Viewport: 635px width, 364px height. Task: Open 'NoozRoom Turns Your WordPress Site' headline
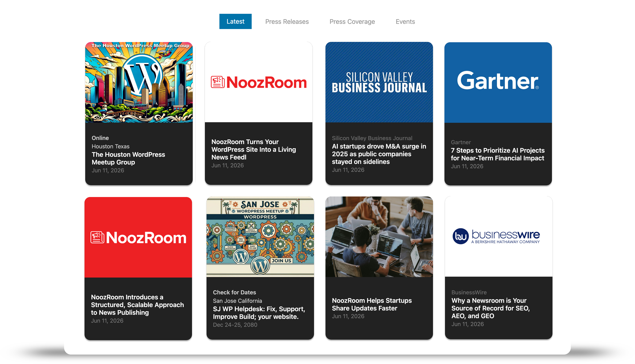pos(253,150)
